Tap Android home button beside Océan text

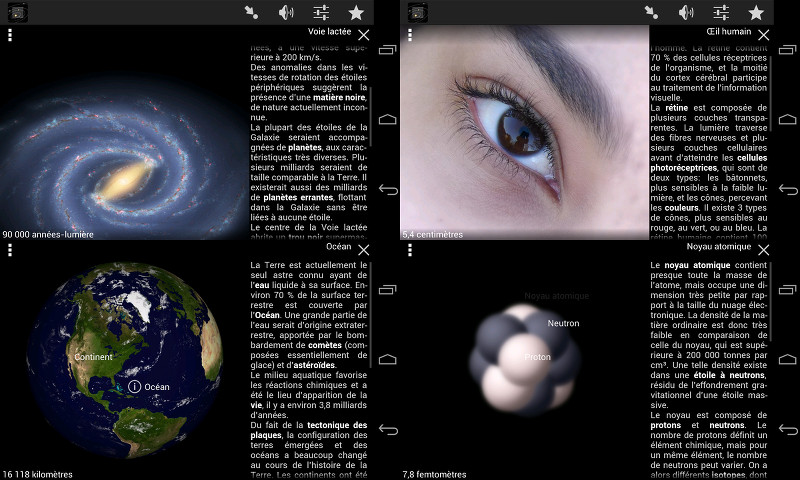[388, 360]
